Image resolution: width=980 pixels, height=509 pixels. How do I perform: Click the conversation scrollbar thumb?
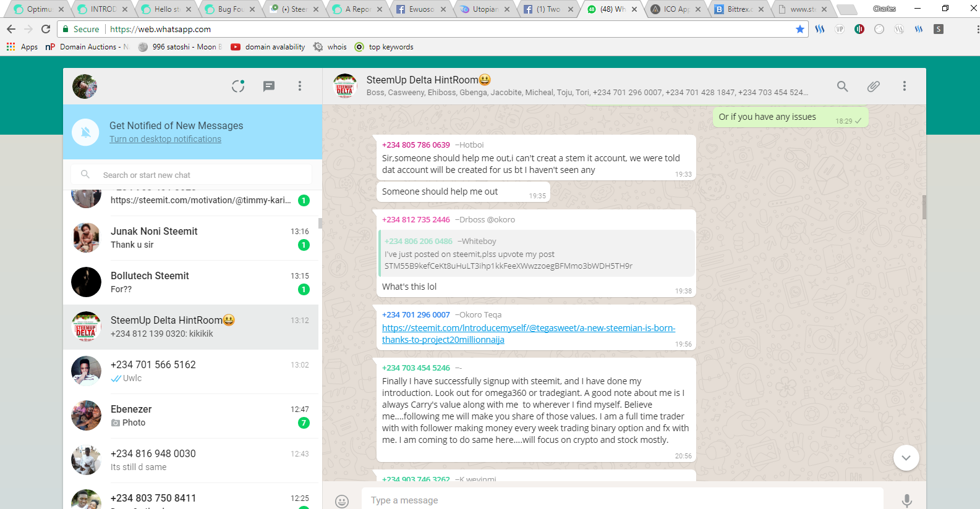[924, 207]
